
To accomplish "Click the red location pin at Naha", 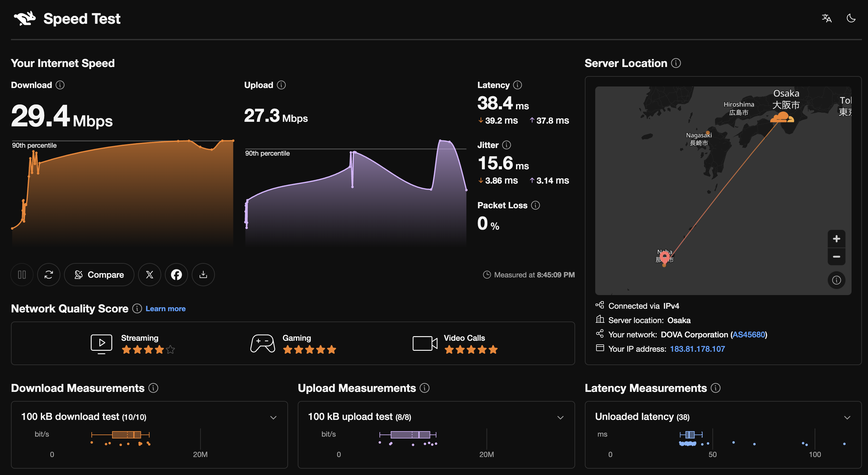I will click(x=664, y=258).
